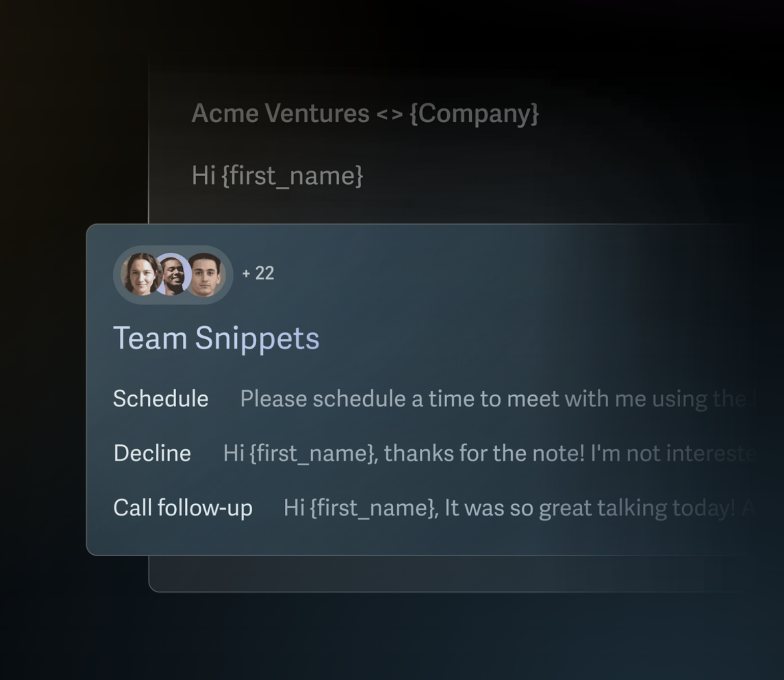The image size is (784, 680).
Task: Click the word "Hi" in the email greeting
Action: tap(203, 176)
